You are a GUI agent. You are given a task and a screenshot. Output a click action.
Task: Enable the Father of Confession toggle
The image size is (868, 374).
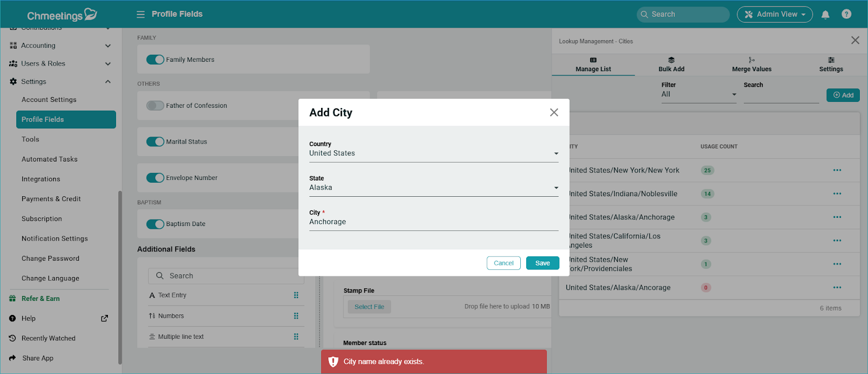[155, 106]
